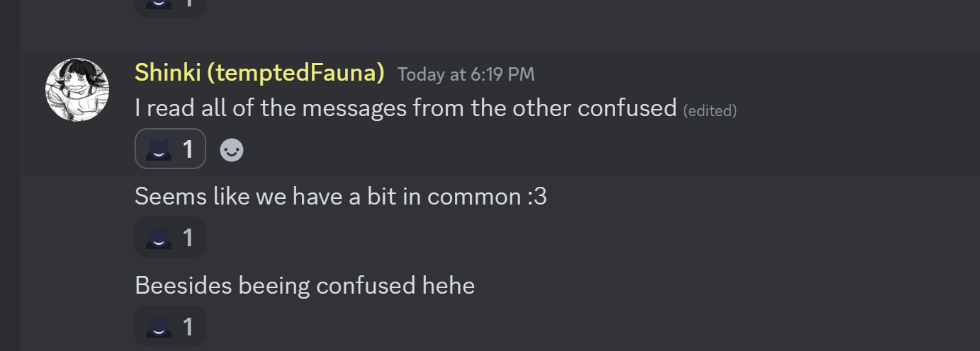Toggle the highlighted reaction on the first message

[x=170, y=149]
